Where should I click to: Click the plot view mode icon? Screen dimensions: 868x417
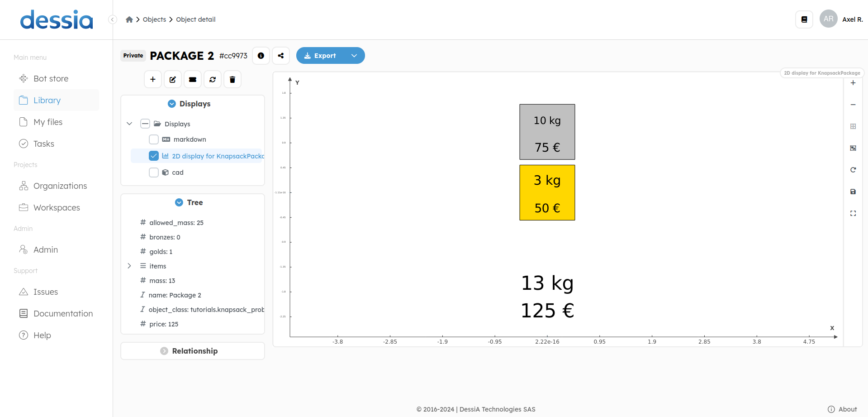tap(853, 148)
